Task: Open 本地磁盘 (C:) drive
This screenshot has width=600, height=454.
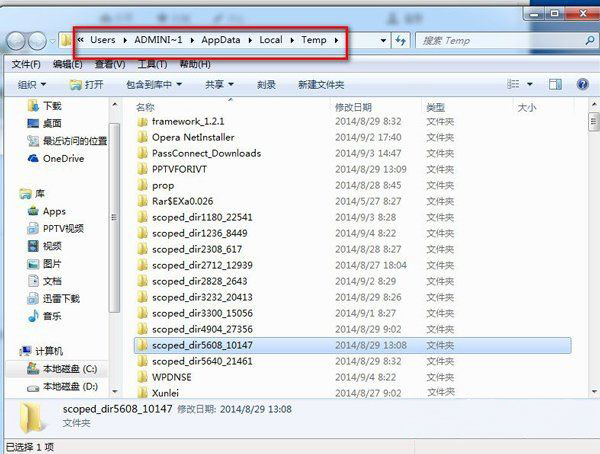Action: [x=62, y=369]
